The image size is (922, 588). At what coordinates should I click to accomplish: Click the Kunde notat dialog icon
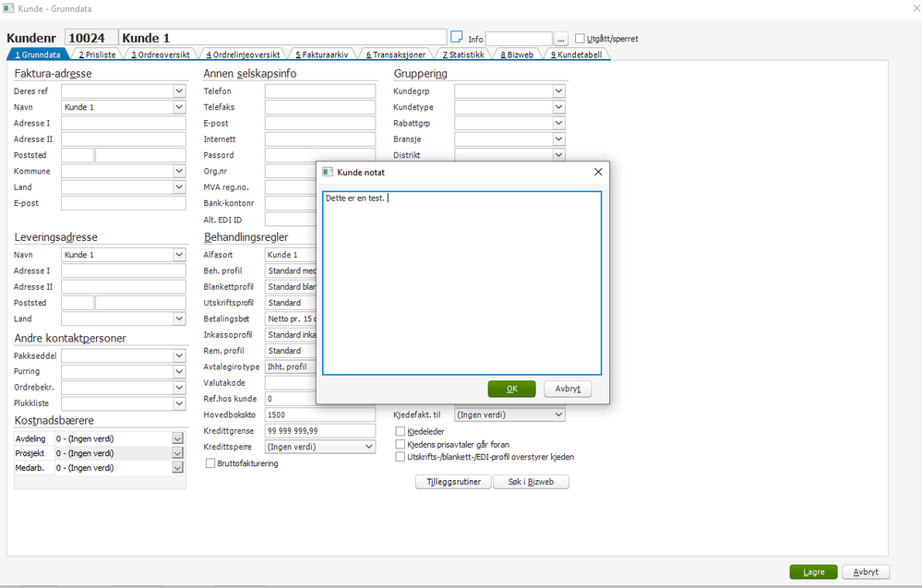pyautogui.click(x=328, y=172)
